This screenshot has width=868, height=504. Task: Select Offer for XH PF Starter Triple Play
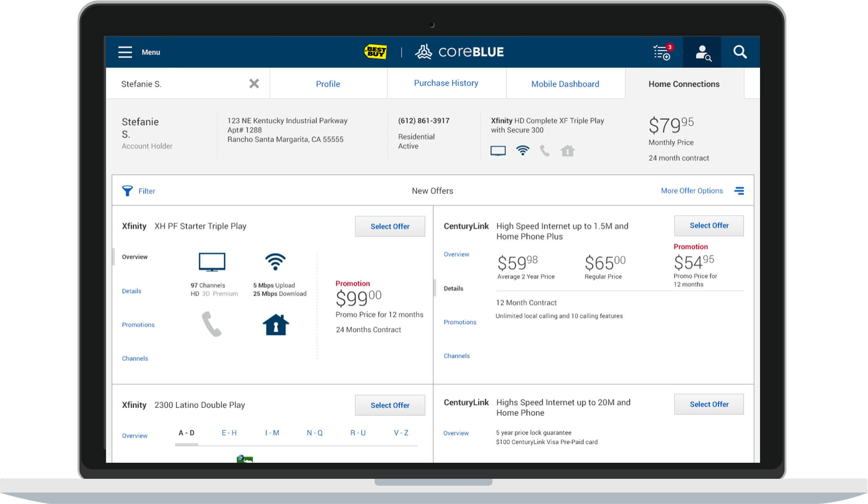390,226
